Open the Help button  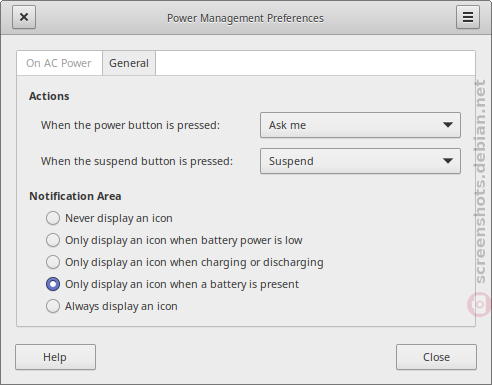point(55,357)
